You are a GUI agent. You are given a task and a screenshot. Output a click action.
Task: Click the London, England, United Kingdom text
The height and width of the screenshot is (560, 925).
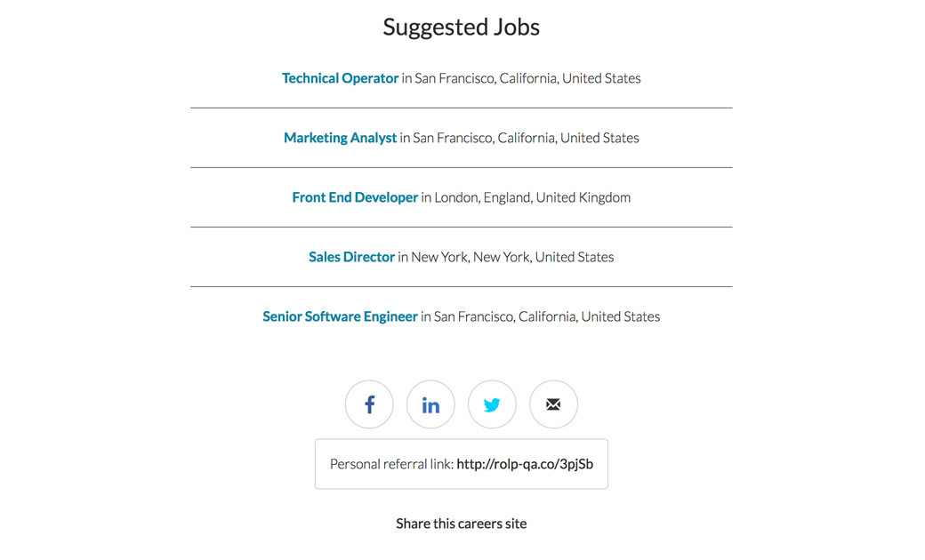click(532, 197)
